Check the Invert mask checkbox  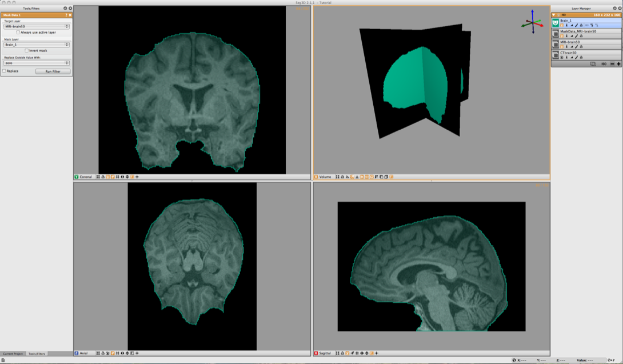(27, 50)
